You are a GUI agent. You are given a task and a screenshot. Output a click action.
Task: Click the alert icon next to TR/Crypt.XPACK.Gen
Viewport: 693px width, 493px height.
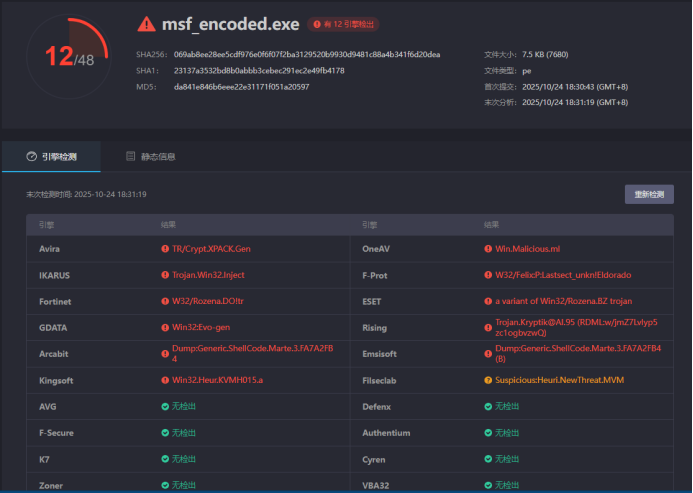point(164,248)
